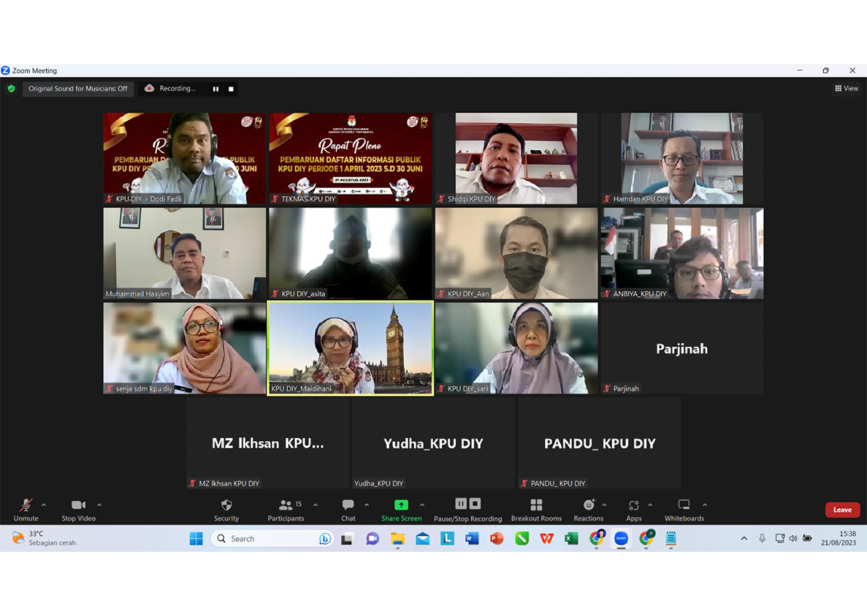Open Breakout Rooms

(x=536, y=505)
